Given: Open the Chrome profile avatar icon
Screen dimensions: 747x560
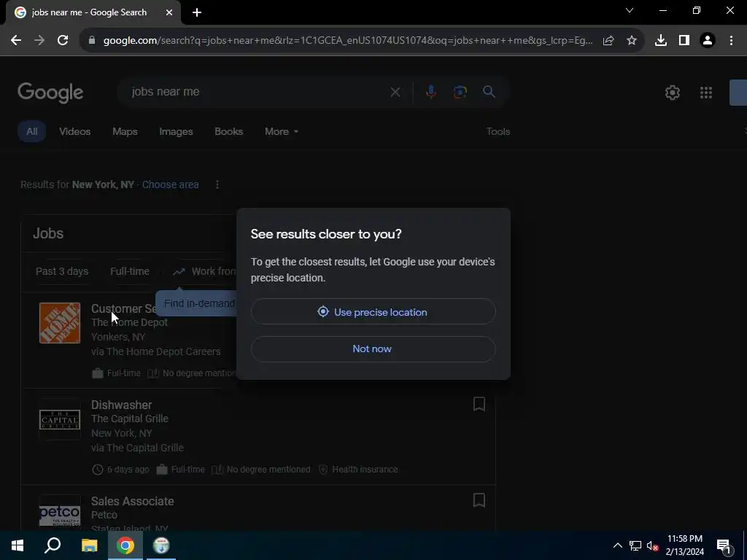Looking at the screenshot, I should 708,41.
